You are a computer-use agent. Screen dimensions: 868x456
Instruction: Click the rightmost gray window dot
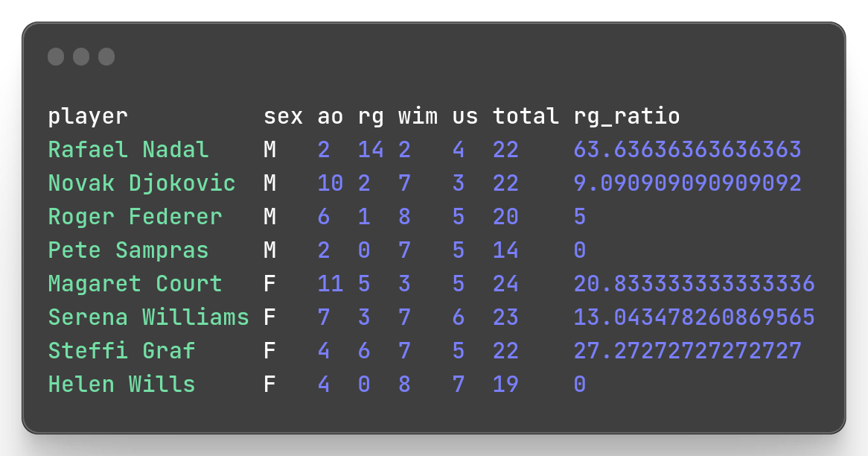point(106,57)
